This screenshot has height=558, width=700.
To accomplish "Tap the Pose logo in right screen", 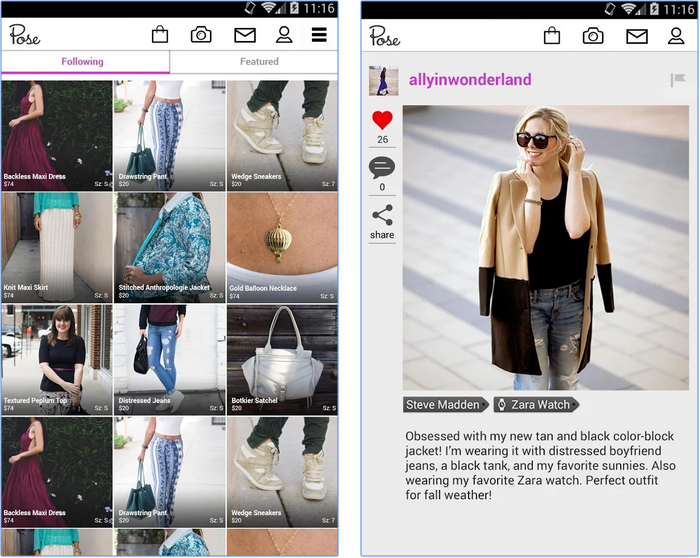I will coord(384,36).
